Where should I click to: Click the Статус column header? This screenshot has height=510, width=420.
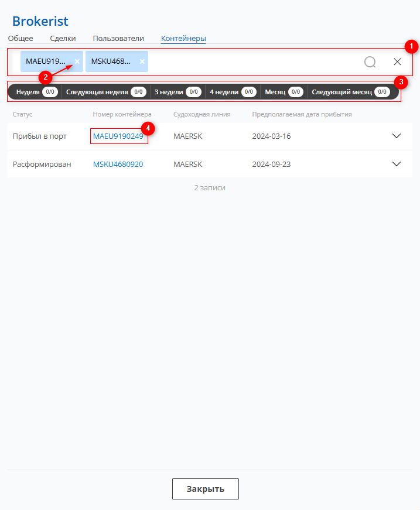22,115
